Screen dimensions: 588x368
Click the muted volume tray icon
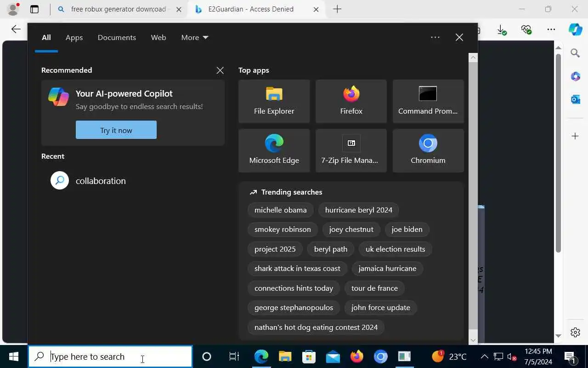tap(512, 356)
